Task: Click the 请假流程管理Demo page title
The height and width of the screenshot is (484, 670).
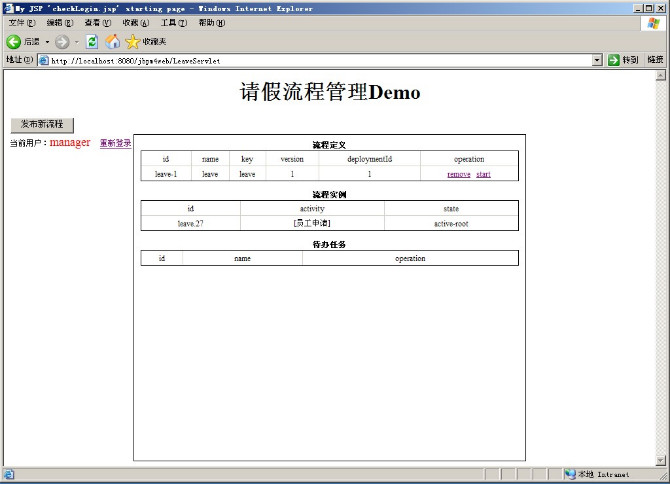Action: 330,92
